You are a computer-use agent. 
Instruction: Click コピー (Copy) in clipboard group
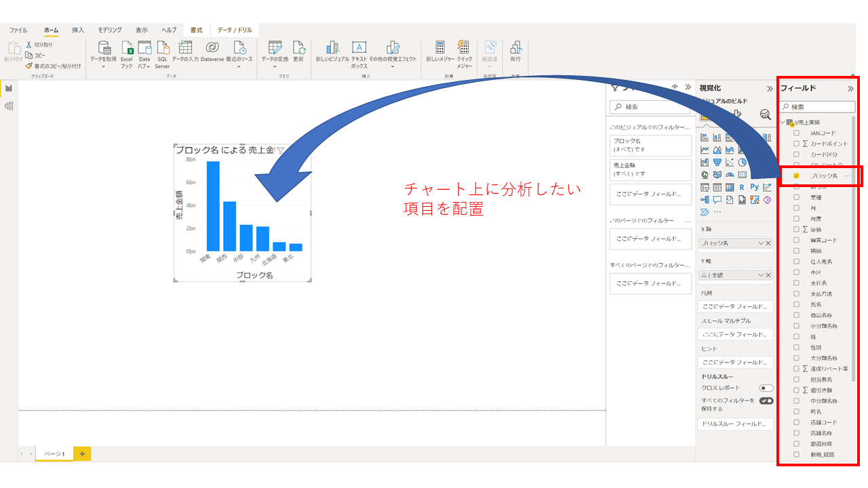click(35, 56)
